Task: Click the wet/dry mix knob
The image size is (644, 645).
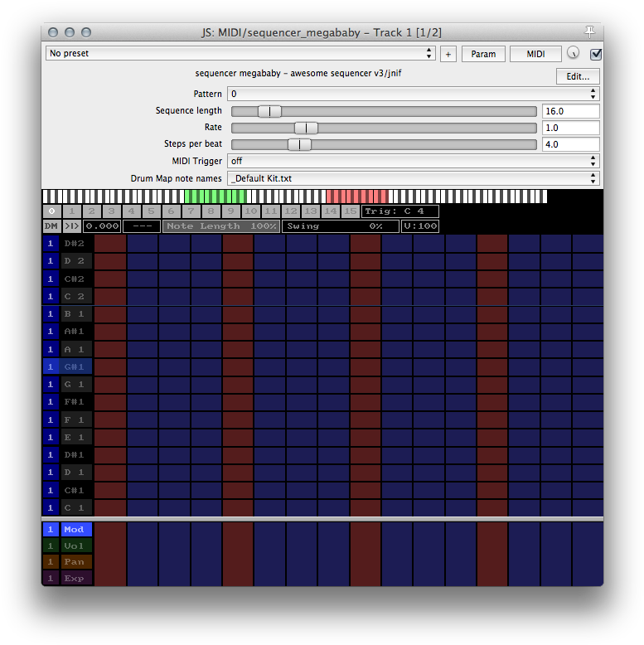Action: coord(573,53)
